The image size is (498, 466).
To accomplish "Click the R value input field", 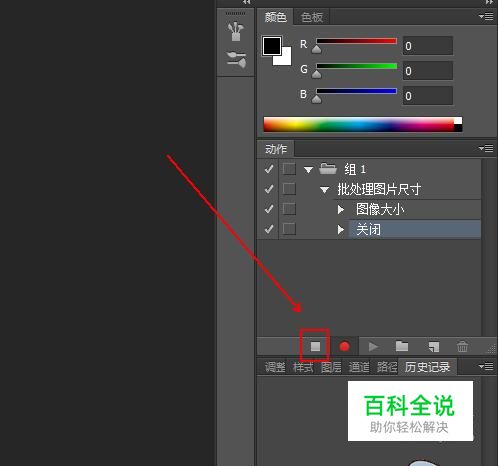I will coord(428,46).
